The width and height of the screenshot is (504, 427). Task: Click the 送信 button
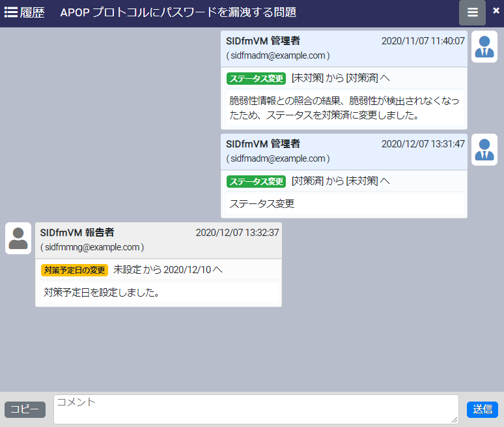coord(483,409)
